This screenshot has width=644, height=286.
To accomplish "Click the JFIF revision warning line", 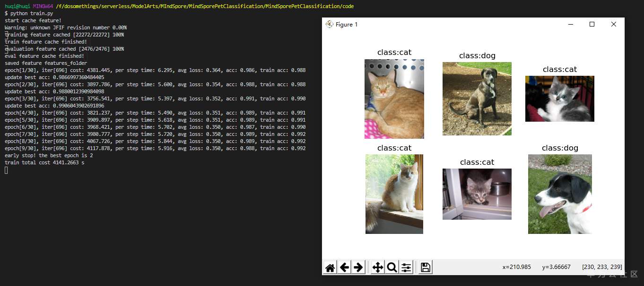I will pos(66,27).
